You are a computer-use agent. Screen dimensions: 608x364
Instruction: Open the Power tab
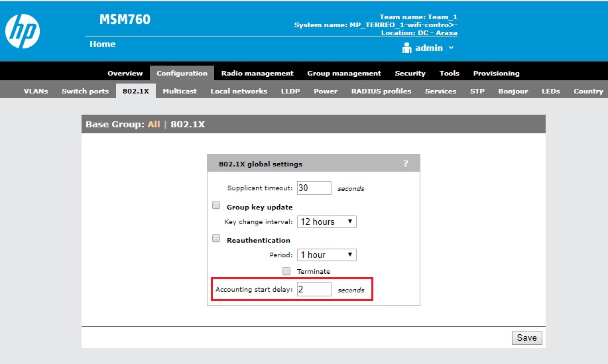coord(326,91)
